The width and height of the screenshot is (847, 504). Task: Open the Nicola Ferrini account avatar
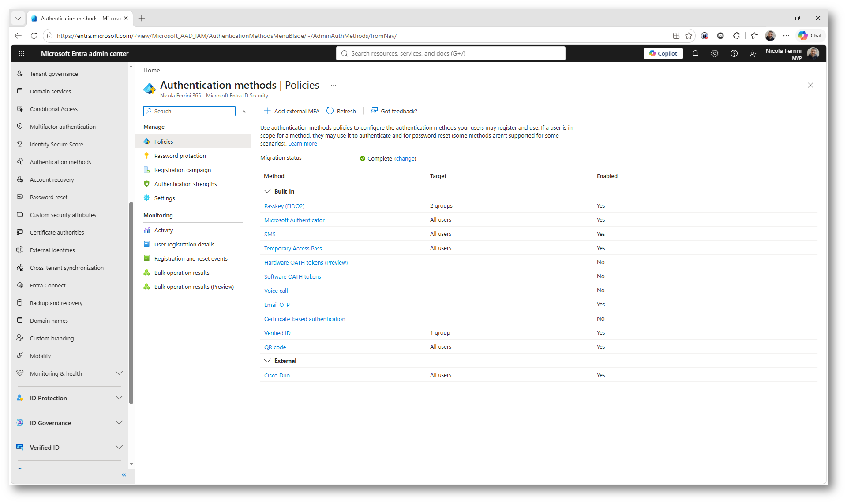click(813, 53)
